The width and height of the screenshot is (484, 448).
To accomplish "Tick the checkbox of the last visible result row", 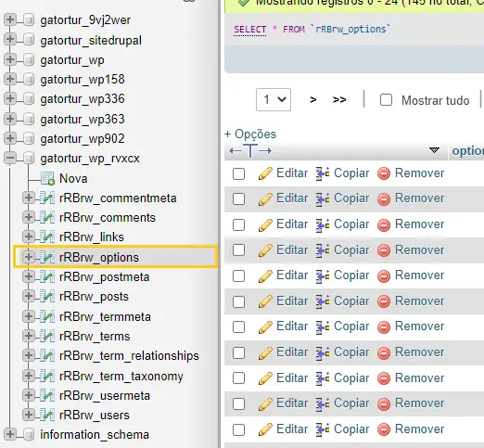I will click(x=238, y=429).
